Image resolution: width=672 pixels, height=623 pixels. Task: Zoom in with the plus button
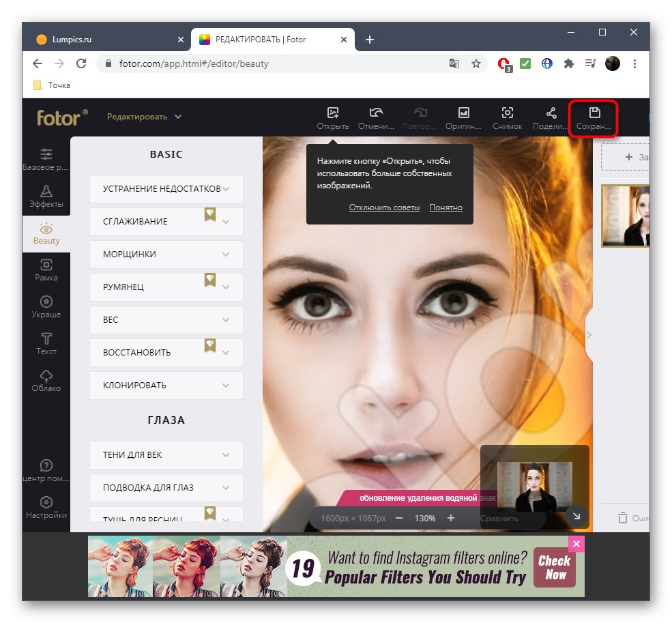click(x=451, y=518)
